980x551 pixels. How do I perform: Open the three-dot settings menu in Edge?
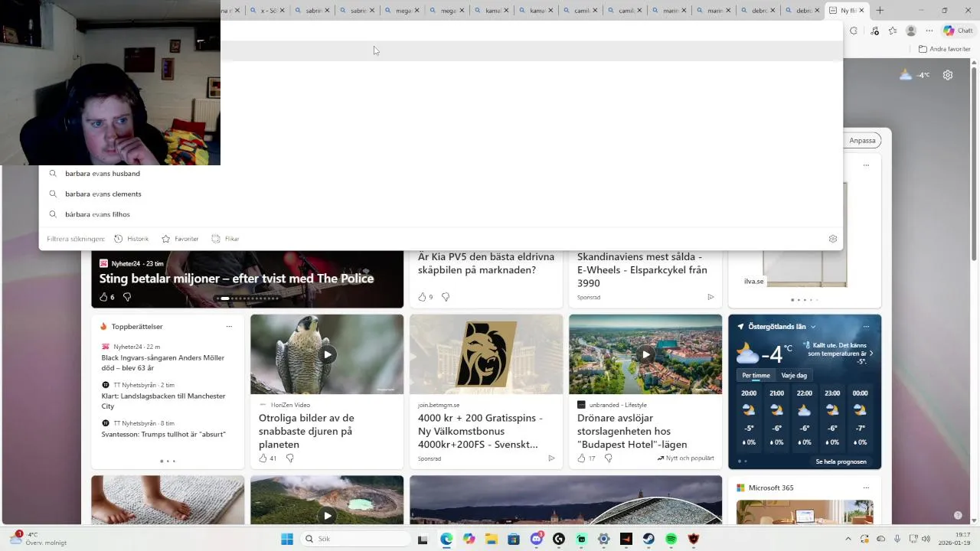pos(929,31)
